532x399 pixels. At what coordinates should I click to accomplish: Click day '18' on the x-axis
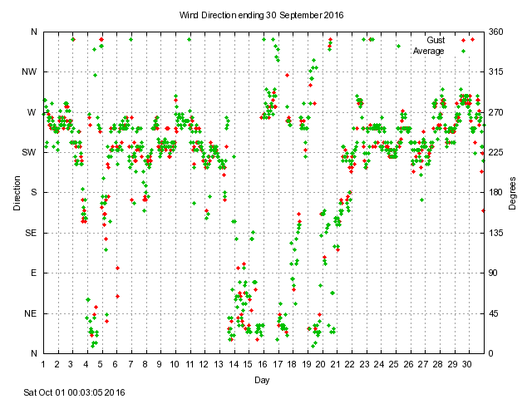click(292, 364)
